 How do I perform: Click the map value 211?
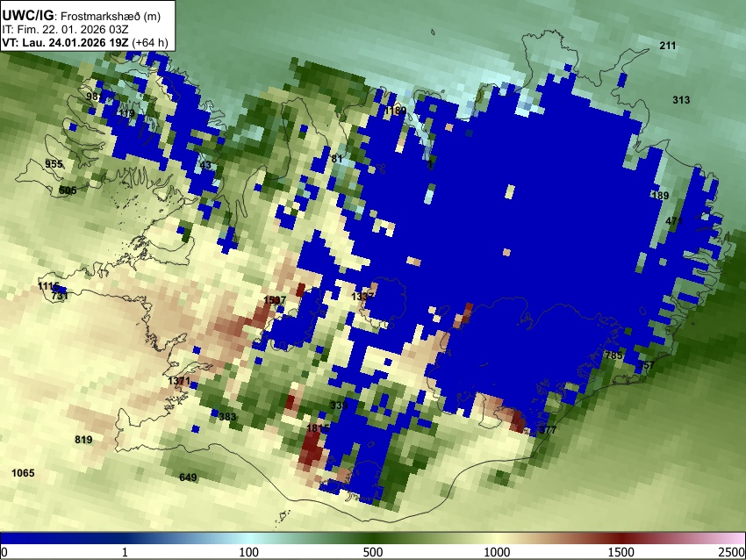click(x=668, y=46)
